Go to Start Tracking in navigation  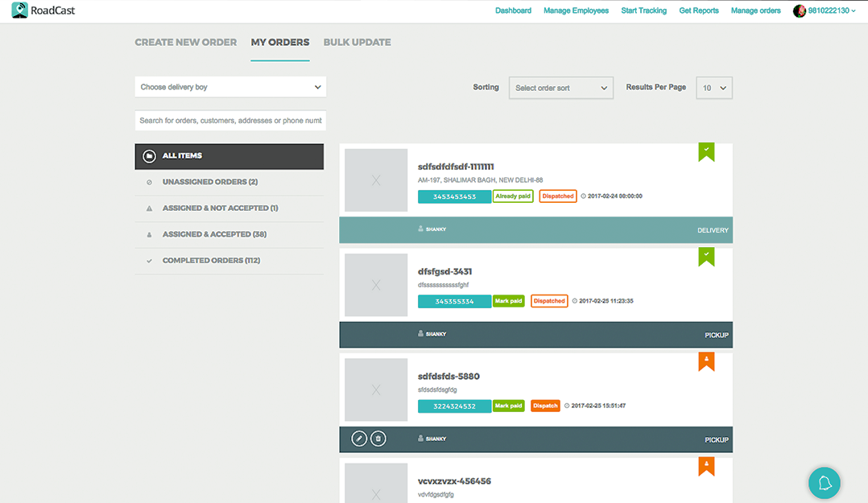[x=644, y=10]
